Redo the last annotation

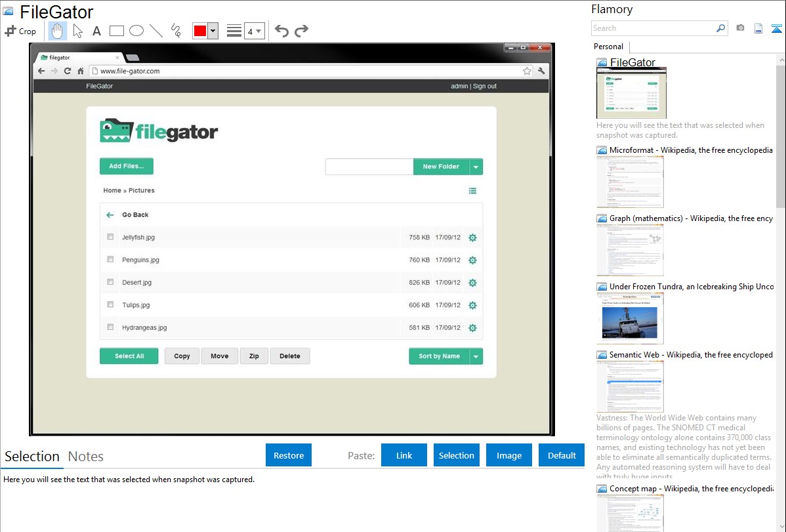pos(301,31)
